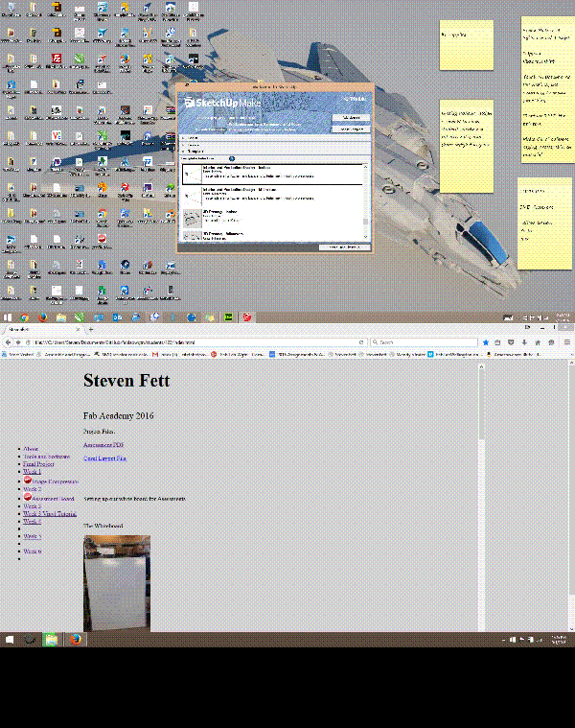This screenshot has width=575, height=728.
Task: Click Choose Template button in SketchUp
Action: 351,129
